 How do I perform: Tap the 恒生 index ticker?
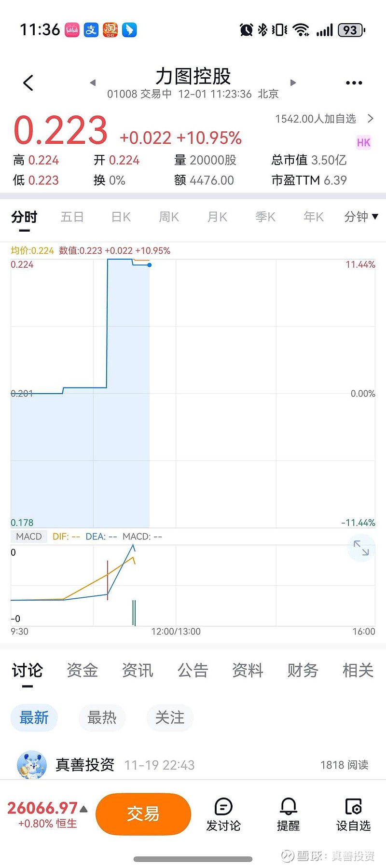pos(47,814)
